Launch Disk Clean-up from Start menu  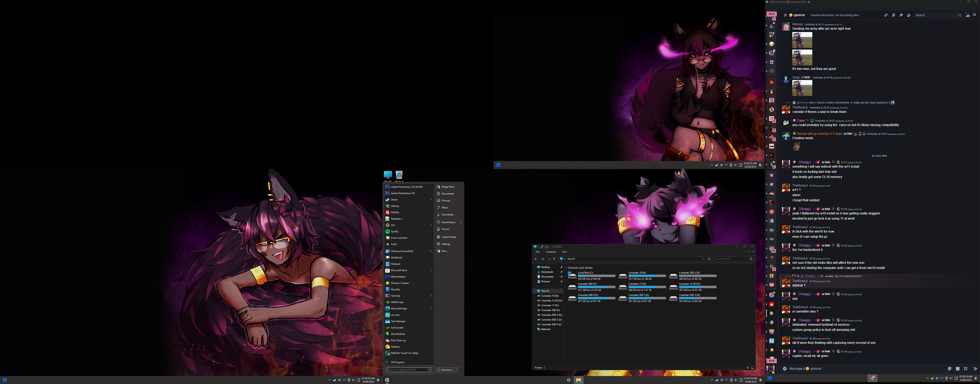tap(409, 340)
